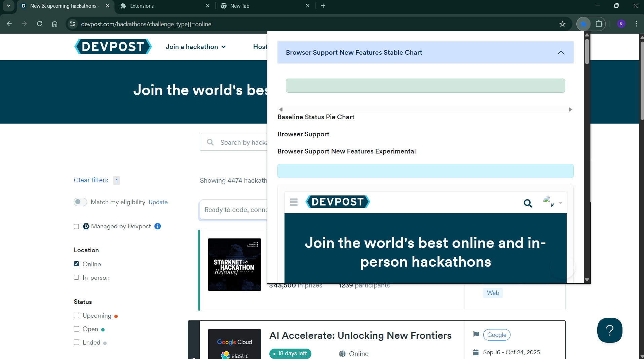Click the address bar URL
Image resolution: width=644 pixels, height=359 pixels.
pyautogui.click(x=146, y=24)
